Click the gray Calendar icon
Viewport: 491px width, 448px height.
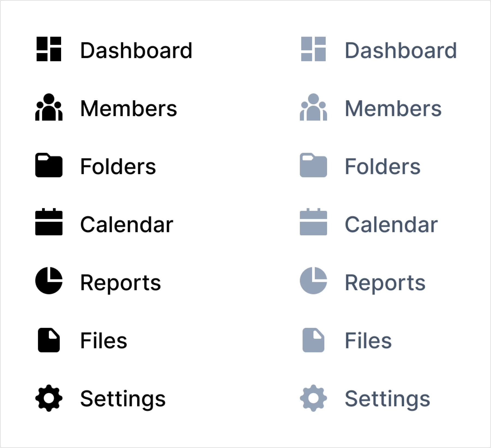click(x=313, y=222)
